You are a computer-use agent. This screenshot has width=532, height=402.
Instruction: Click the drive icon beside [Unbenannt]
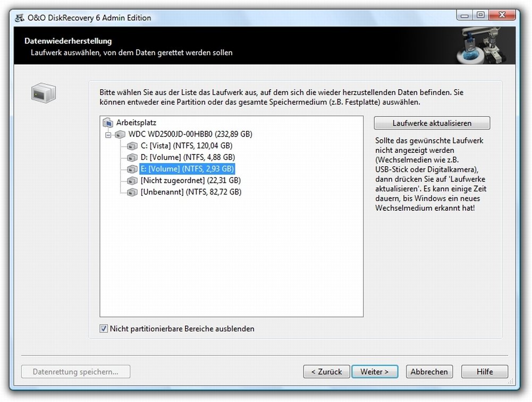(132, 192)
